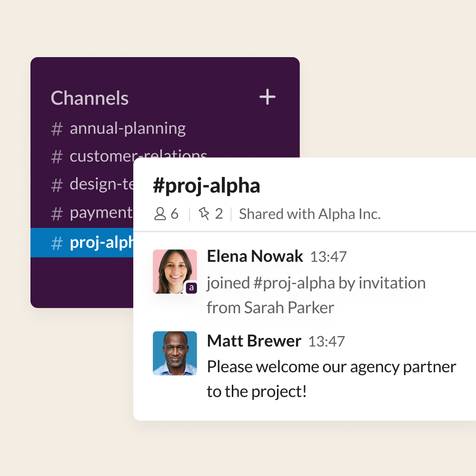Click #proj-alpha mention in join message
Screen dimensions: 476x476
click(294, 283)
